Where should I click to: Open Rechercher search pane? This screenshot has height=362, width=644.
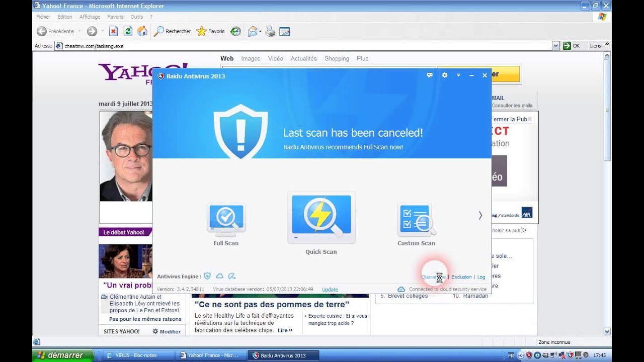point(173,31)
